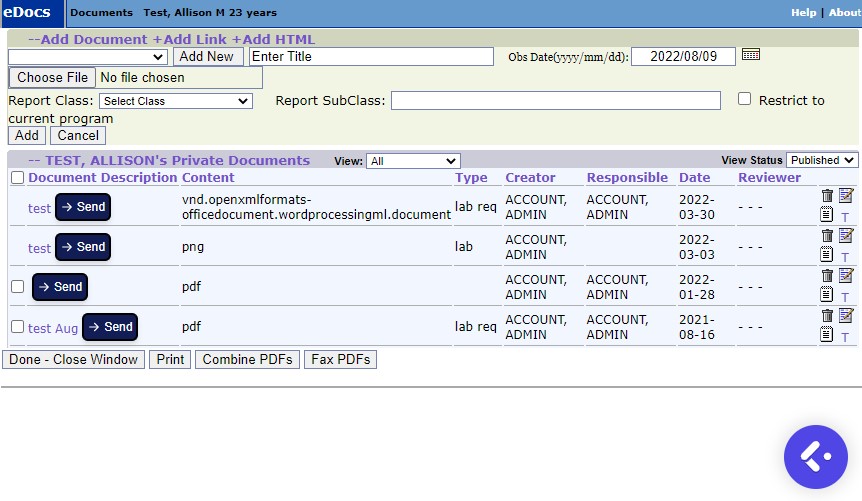Screen dimensions: 862x501
Task: Open the notepad icon for the 2022-01-28 document
Action: click(x=826, y=294)
